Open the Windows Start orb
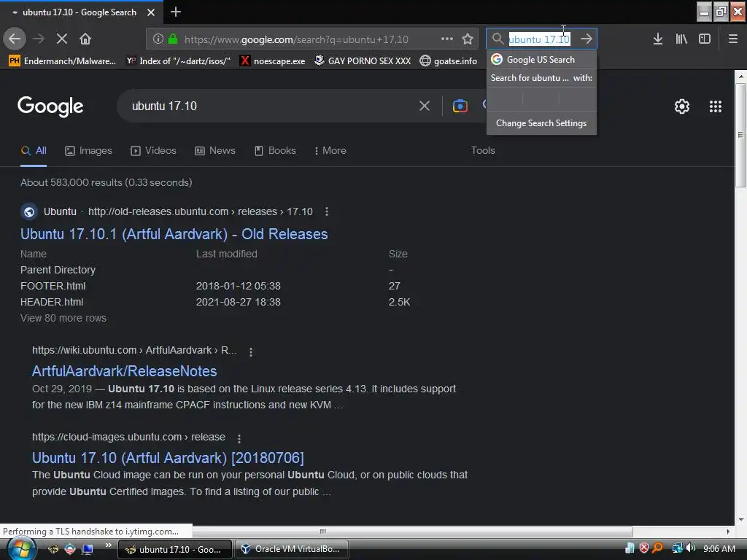Image resolution: width=747 pixels, height=560 pixels. [21, 549]
